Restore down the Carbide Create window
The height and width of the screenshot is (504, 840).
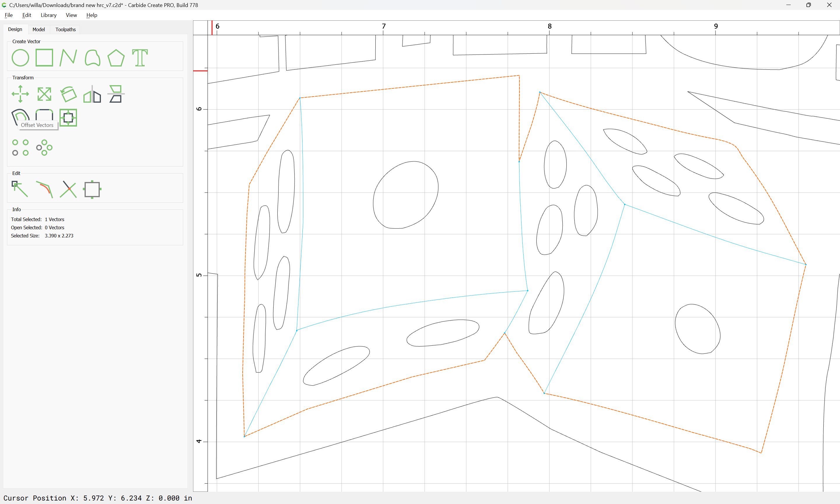809,5
